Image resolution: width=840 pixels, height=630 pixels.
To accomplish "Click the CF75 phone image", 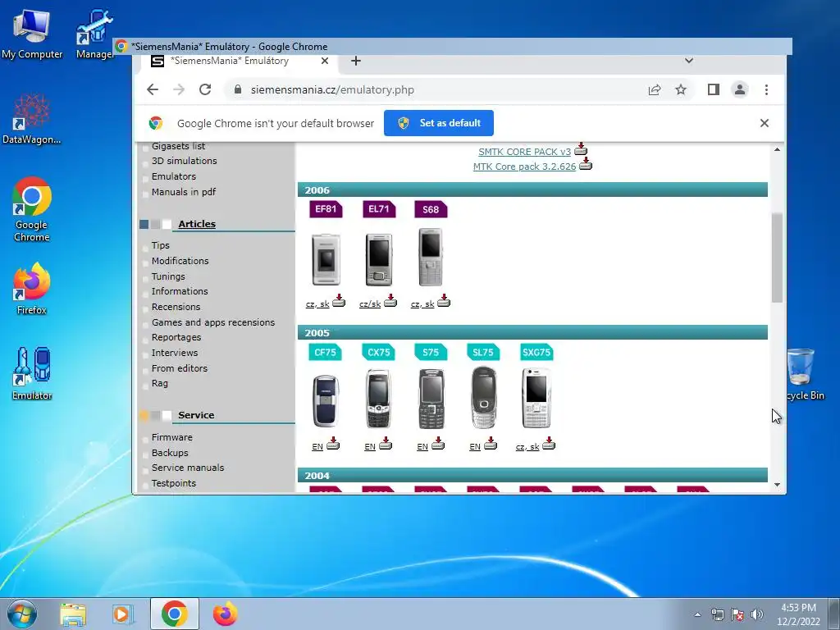I will pyautogui.click(x=326, y=400).
